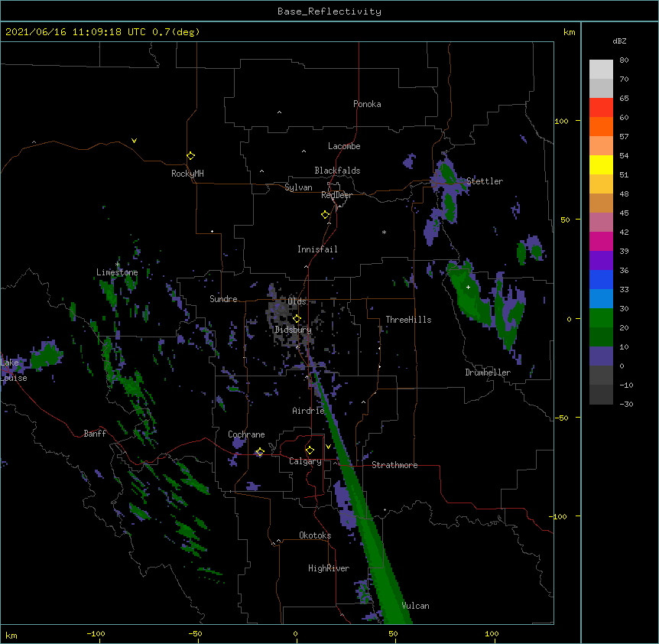Image resolution: width=659 pixels, height=644 pixels.
Task: Click the km unit label at top right
Action: click(570, 32)
